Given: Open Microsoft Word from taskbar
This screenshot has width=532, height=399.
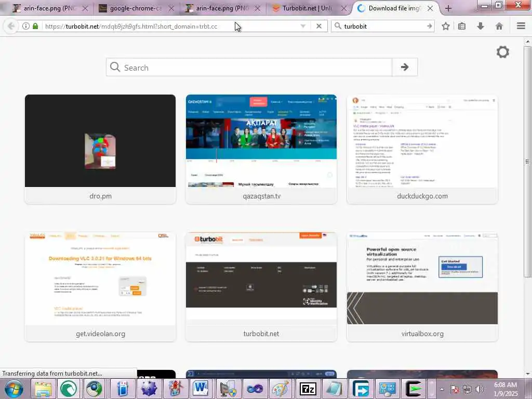Looking at the screenshot, I should [x=201, y=389].
